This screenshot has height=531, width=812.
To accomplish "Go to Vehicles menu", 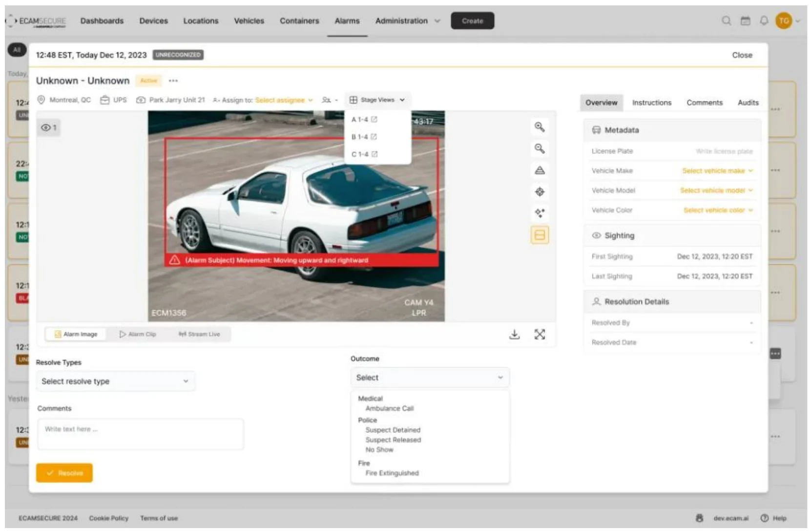I will click(249, 21).
